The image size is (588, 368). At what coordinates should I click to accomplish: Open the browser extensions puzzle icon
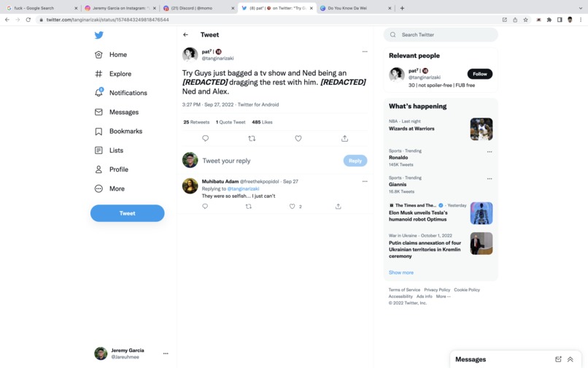point(549,20)
